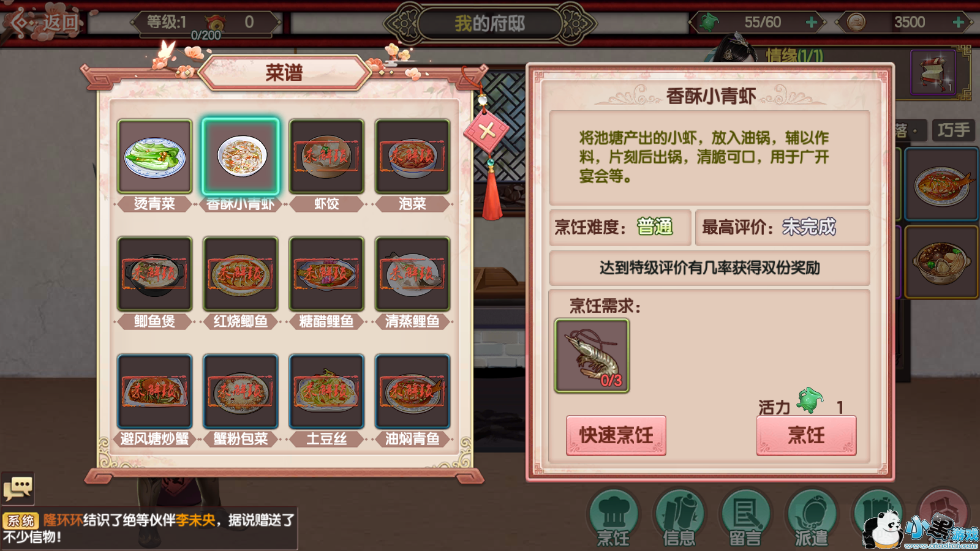The image size is (980, 551).
Task: Switch to the 巧手 tab
Action: [954, 130]
